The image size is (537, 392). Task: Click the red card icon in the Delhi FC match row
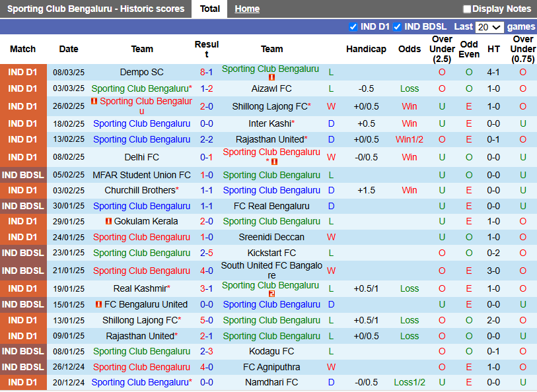[x=274, y=162]
